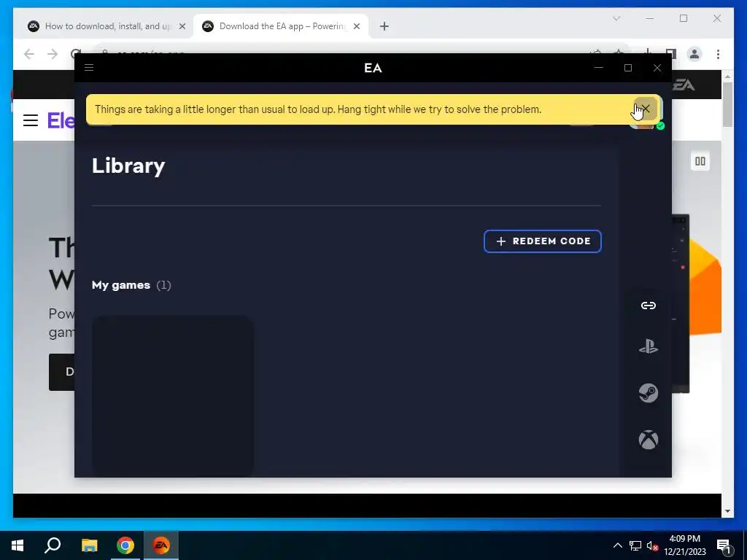Select the Steam platform icon
Screen dimensions: 747x560
coord(648,393)
